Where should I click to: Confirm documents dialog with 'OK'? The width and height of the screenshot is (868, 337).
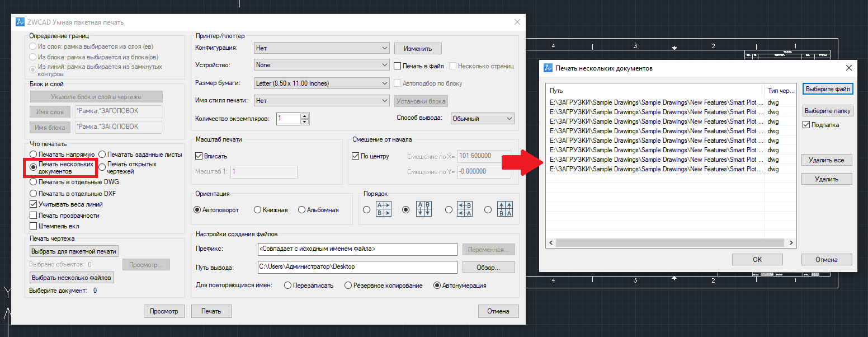(757, 260)
